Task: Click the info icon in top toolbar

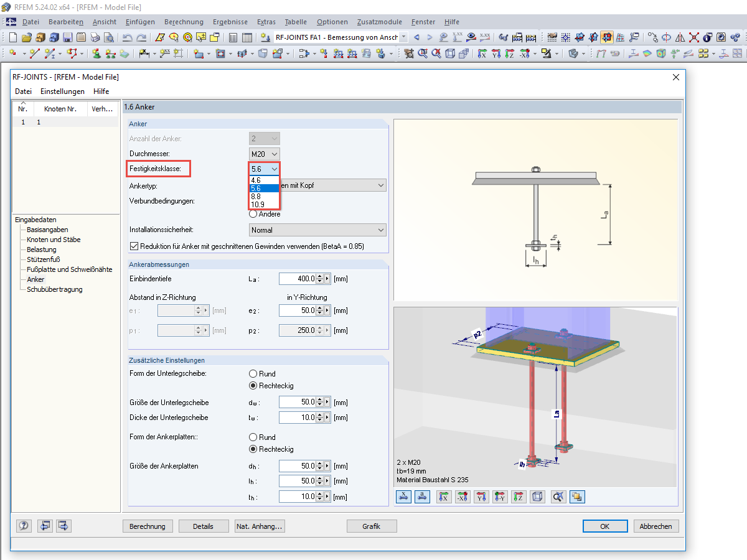Action: (707, 37)
